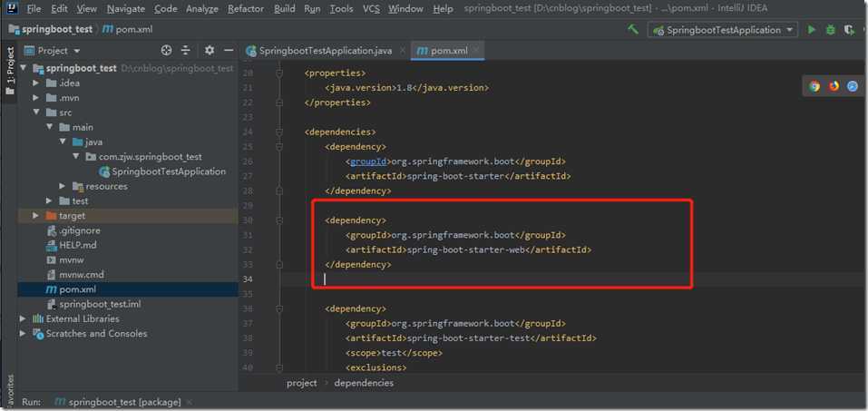Expand the .mvn folder
This screenshot has width=868, height=411.
point(36,97)
